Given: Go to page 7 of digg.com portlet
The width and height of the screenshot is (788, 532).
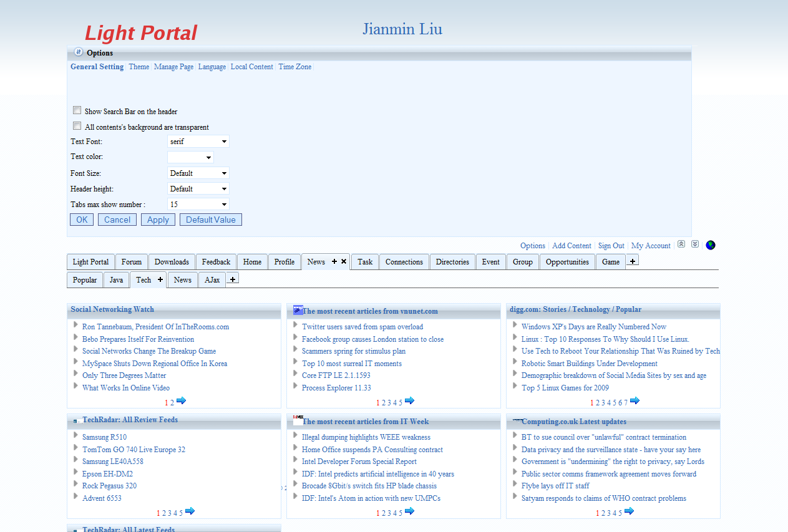Looking at the screenshot, I should (x=625, y=403).
